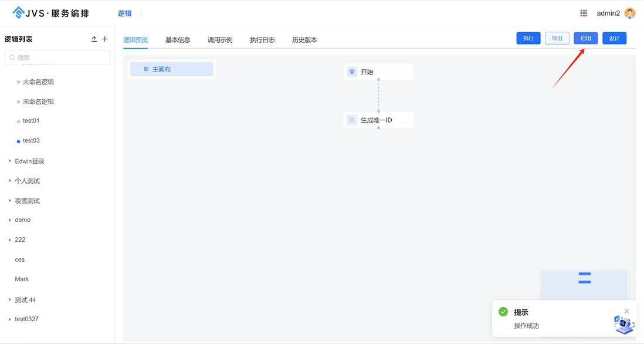This screenshot has width=644, height=344.
Task: Open the 历史版本 tab
Action: 304,40
